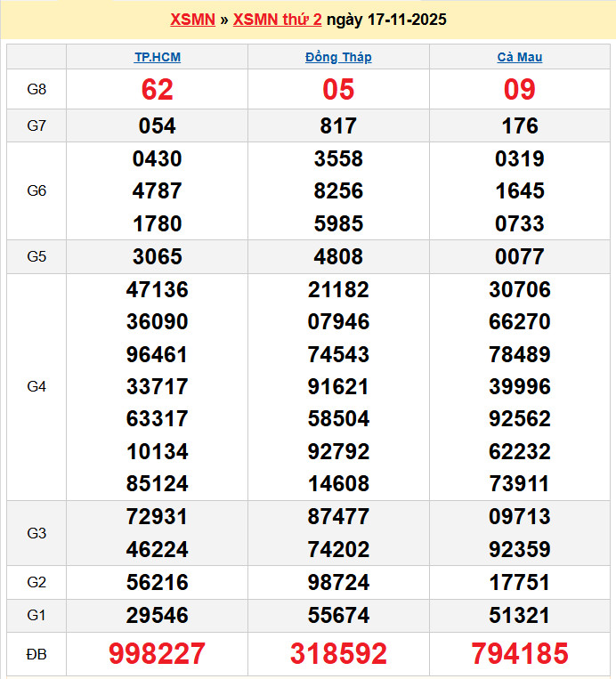Image resolution: width=616 pixels, height=679 pixels.
Task: Click the Đồng Tháp special prize 318592
Action: (338, 654)
